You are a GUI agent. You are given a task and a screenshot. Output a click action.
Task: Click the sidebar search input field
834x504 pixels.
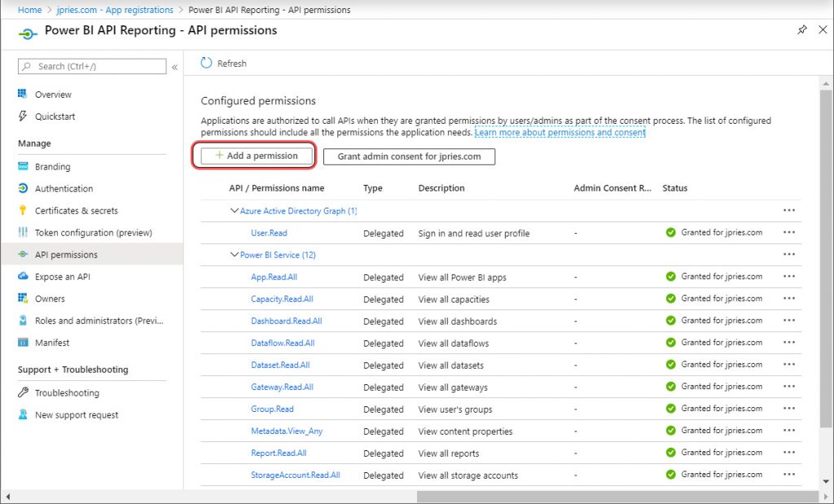click(98, 67)
